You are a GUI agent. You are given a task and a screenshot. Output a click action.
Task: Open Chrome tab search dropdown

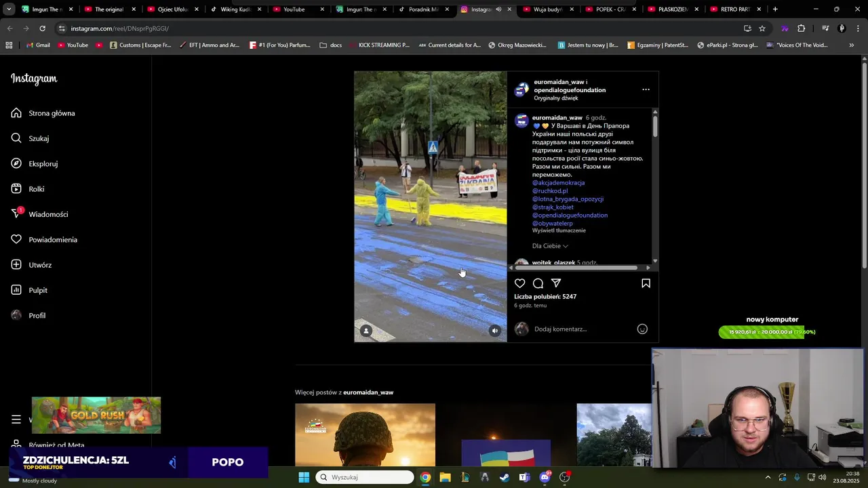pyautogui.click(x=8, y=9)
